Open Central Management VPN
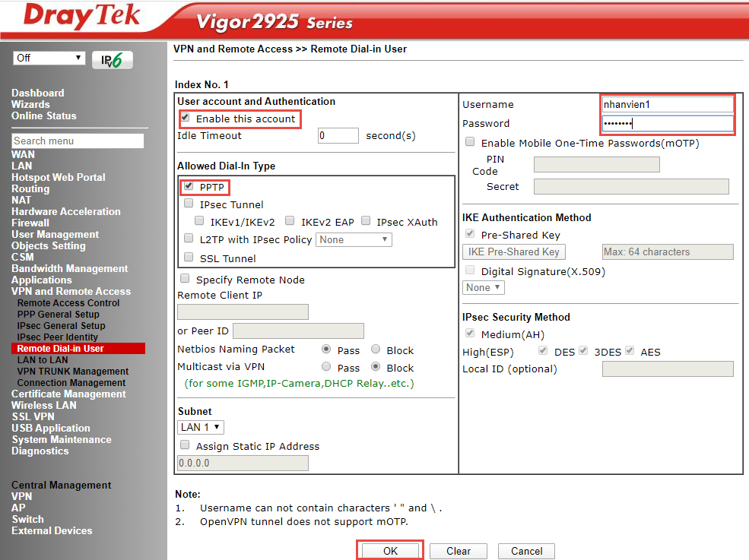The image size is (749, 560). coord(21,496)
